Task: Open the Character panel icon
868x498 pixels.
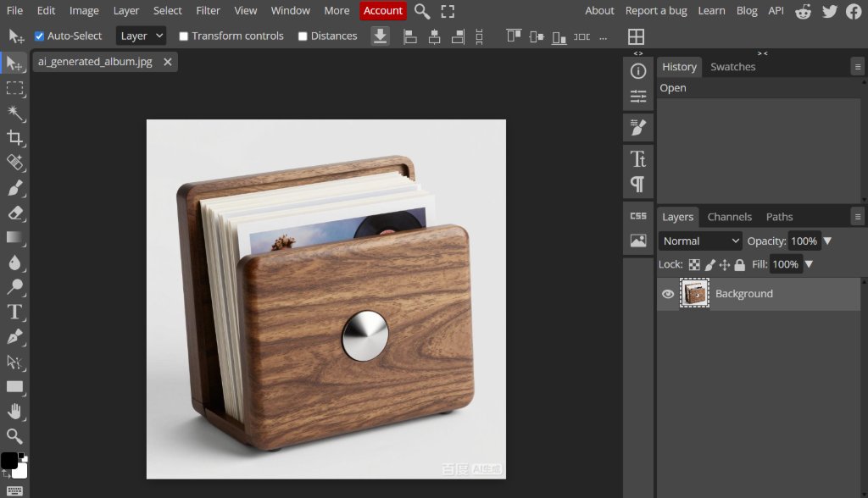Action: pyautogui.click(x=637, y=159)
